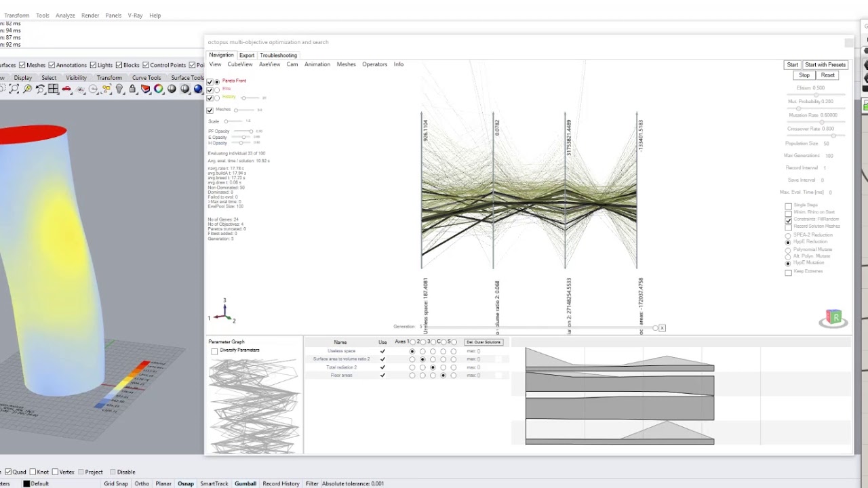868x488 pixels.
Task: Open the Operators menu
Action: pyautogui.click(x=374, y=64)
